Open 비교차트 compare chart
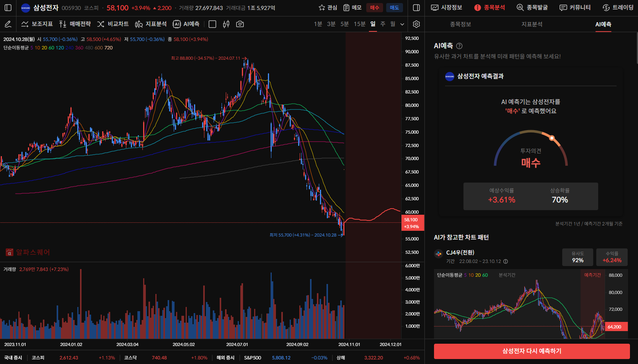The height and width of the screenshot is (364, 638). (x=113, y=24)
